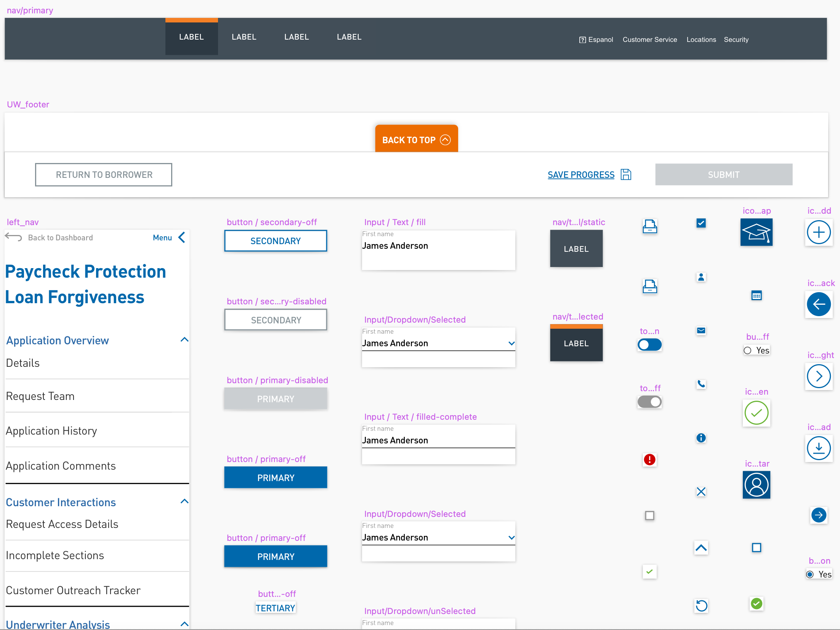This screenshot has width=840, height=630.
Task: Click the selected LABEL tab with orange bar
Action: pos(576,343)
